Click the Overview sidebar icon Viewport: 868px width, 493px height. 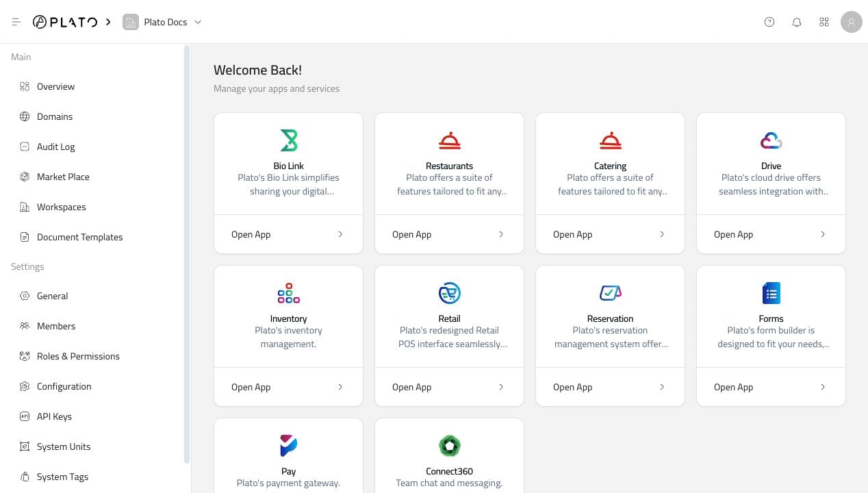25,86
